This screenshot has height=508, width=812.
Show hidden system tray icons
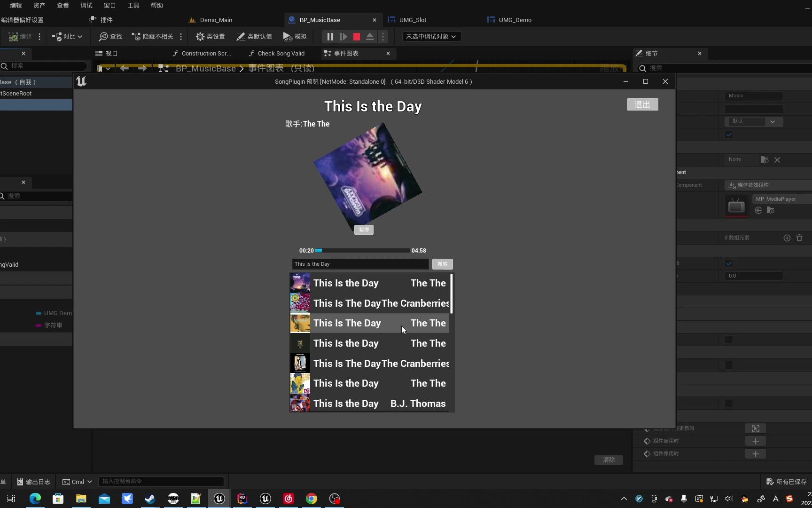[x=624, y=499]
